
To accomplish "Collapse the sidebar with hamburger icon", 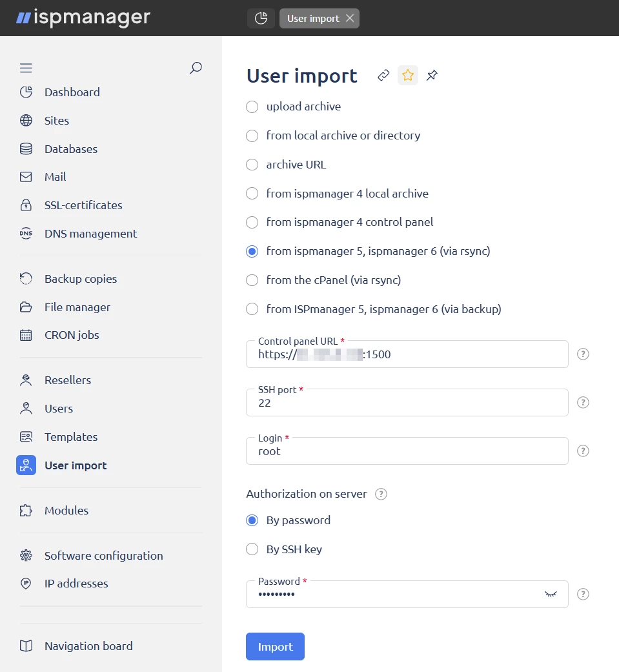I will tap(26, 68).
